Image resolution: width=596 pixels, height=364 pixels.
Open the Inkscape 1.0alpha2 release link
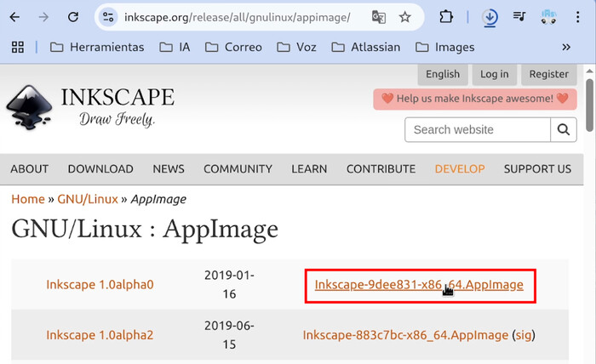click(x=100, y=335)
